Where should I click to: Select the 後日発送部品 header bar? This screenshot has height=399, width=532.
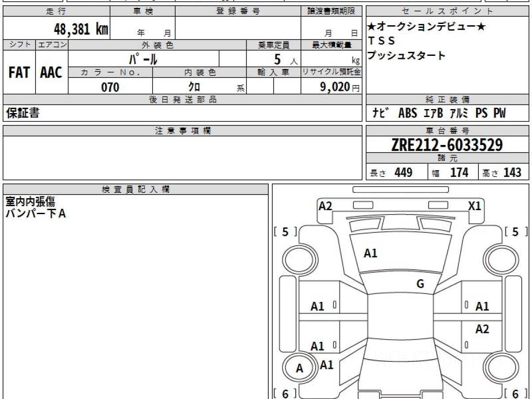coord(182,100)
